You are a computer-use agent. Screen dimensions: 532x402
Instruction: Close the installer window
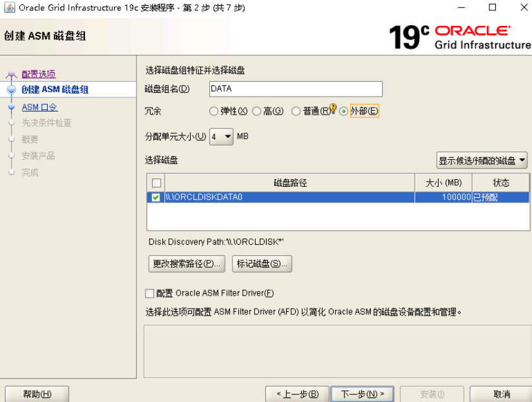point(524,8)
